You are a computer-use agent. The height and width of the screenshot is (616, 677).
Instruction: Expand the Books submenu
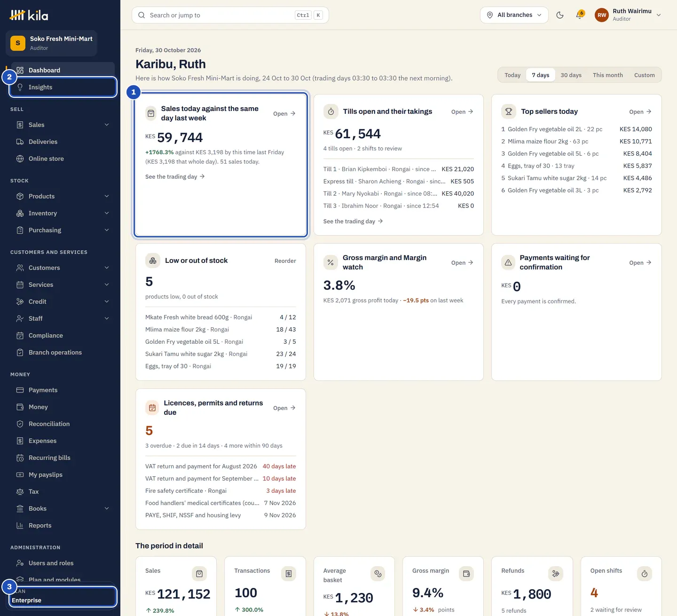(x=63, y=508)
